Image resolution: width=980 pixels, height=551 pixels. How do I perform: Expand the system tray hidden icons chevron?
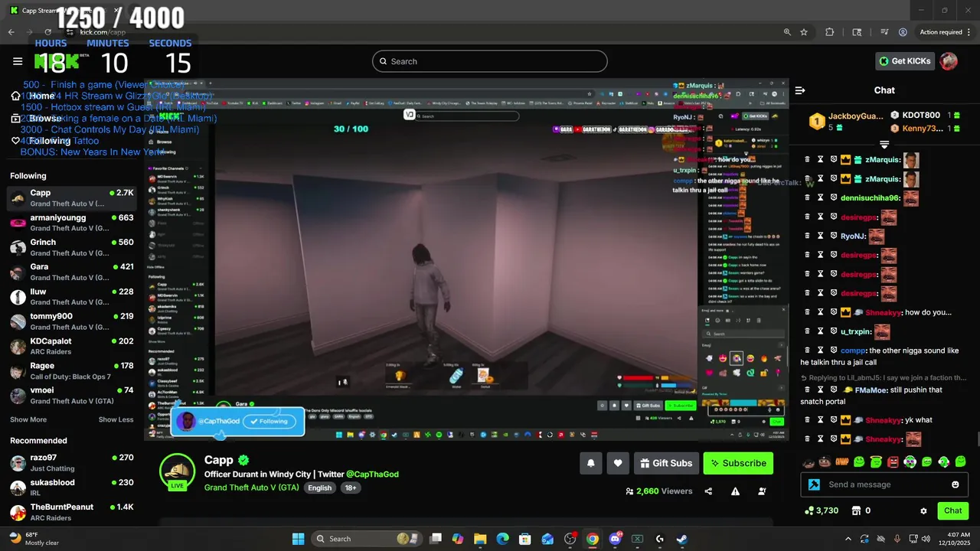848,539
